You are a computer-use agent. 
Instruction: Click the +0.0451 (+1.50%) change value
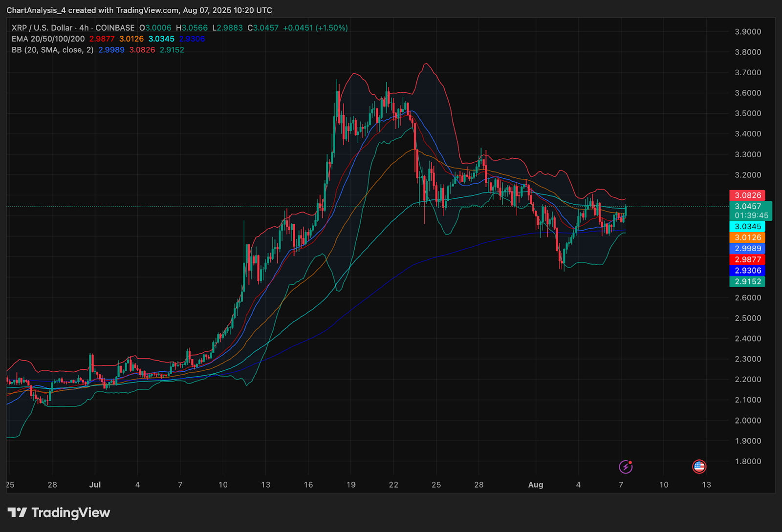click(315, 28)
